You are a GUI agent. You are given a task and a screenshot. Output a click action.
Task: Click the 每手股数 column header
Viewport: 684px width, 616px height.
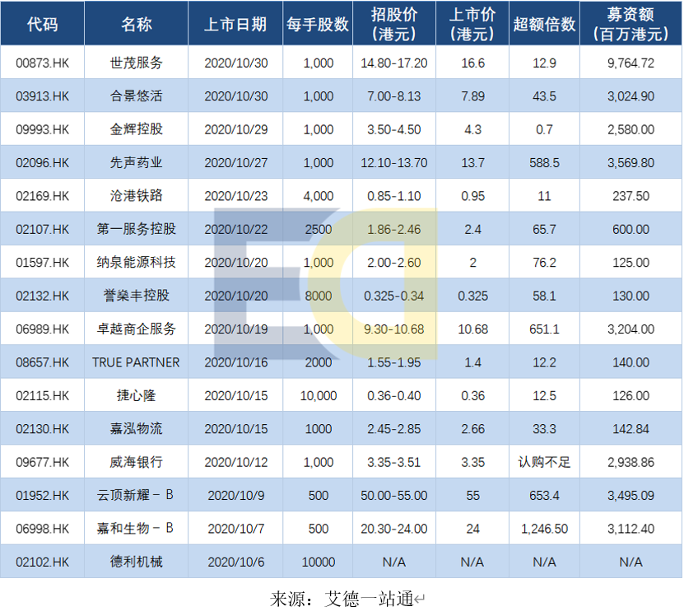click(x=318, y=24)
